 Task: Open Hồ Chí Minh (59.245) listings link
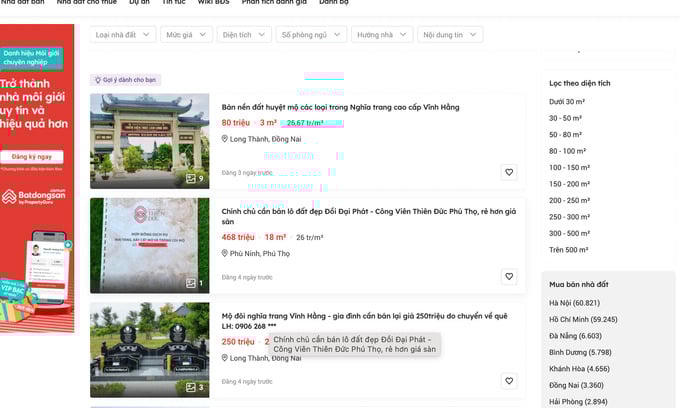tap(583, 319)
